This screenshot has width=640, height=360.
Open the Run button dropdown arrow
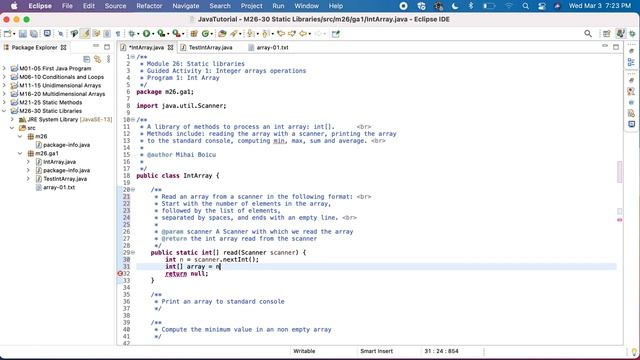[x=153, y=34]
